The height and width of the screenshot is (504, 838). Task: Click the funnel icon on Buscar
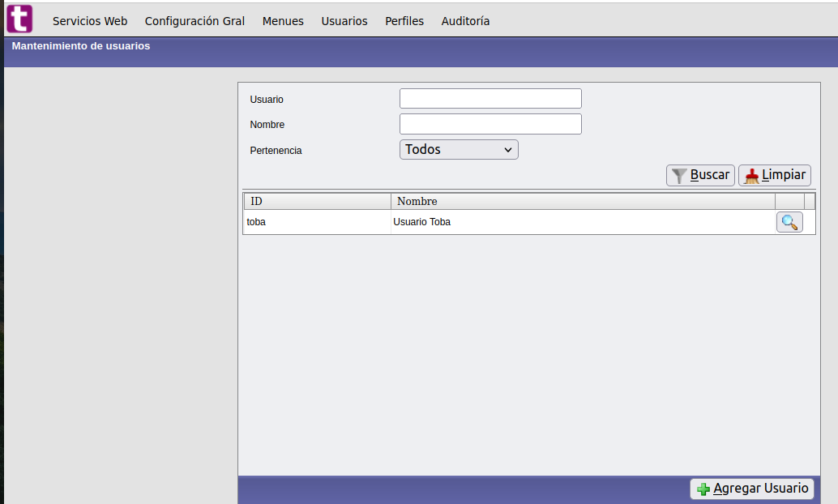coord(679,176)
